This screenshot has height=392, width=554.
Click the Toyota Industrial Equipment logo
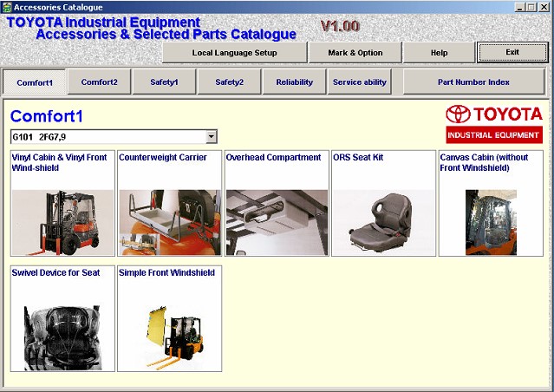494,124
